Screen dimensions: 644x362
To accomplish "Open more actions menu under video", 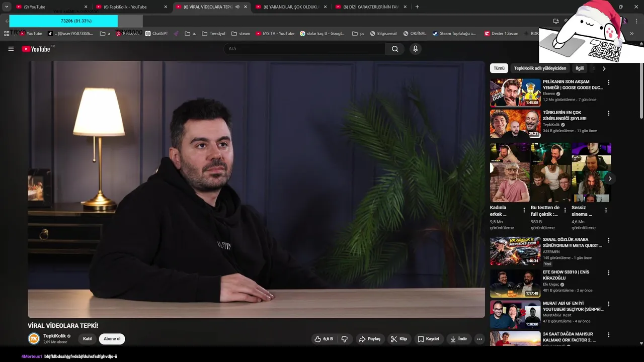I will [479, 339].
